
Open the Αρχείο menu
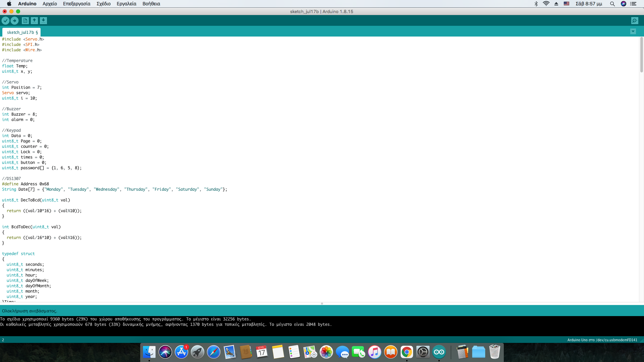point(50,4)
